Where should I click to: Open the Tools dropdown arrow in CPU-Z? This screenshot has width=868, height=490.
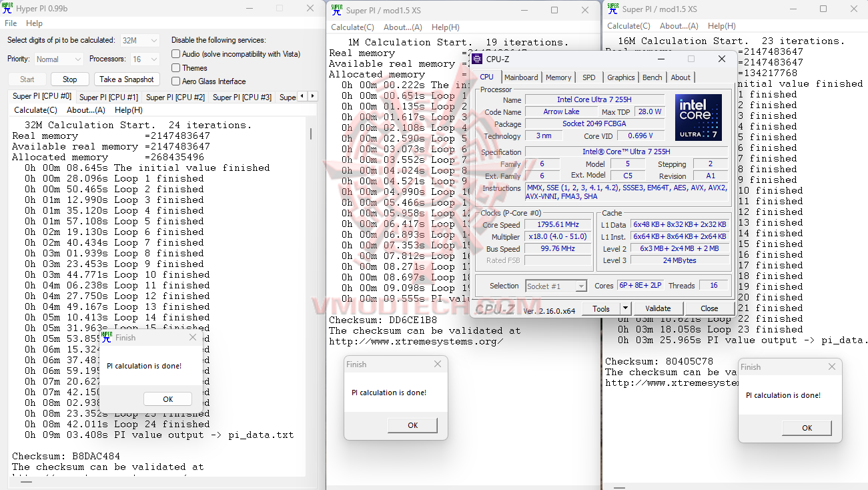pos(624,308)
